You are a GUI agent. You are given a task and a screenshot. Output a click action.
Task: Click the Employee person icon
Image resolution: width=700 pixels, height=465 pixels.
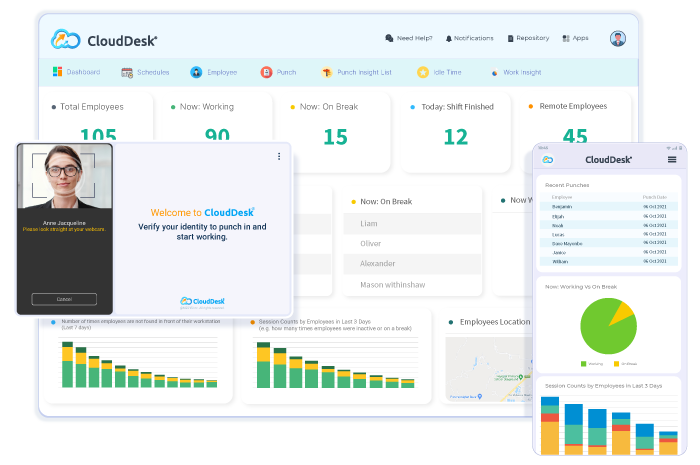click(196, 72)
